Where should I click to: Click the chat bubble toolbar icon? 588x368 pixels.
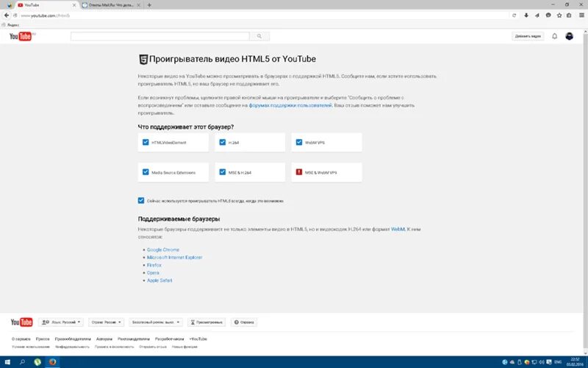click(x=548, y=15)
